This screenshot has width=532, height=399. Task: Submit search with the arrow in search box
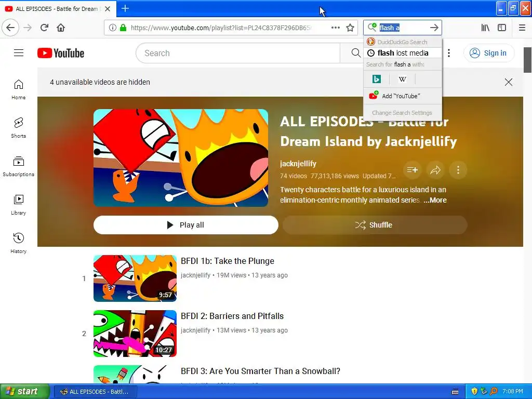coord(434,28)
